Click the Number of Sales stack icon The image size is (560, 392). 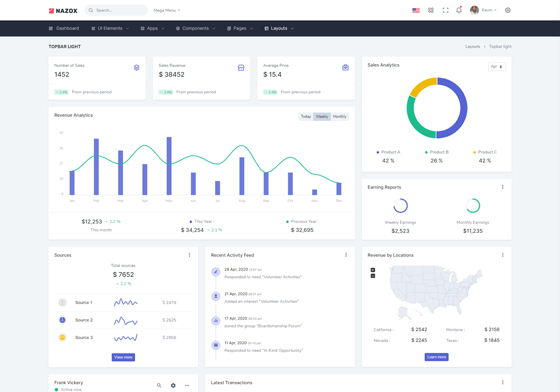pyautogui.click(x=136, y=67)
